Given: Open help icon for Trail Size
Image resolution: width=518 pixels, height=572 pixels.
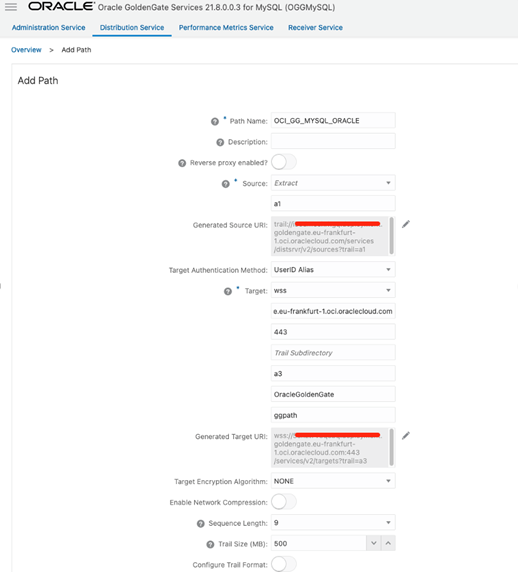Looking at the screenshot, I should pyautogui.click(x=210, y=545).
